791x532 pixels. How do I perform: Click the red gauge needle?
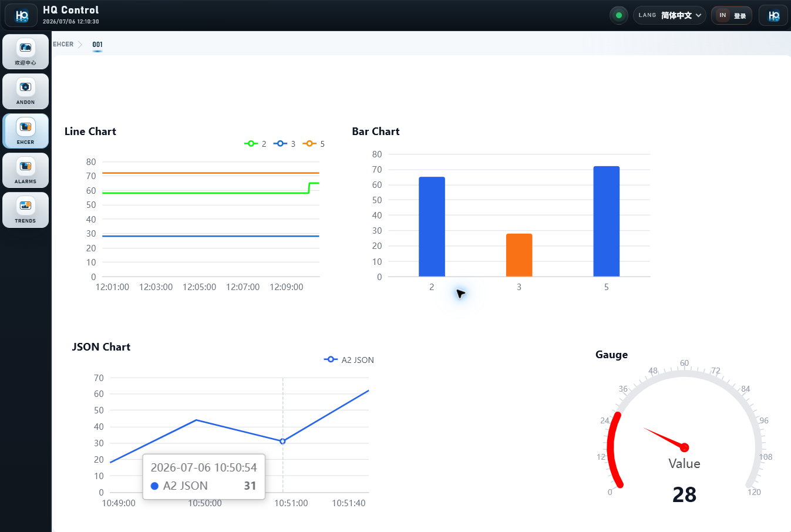(x=667, y=438)
